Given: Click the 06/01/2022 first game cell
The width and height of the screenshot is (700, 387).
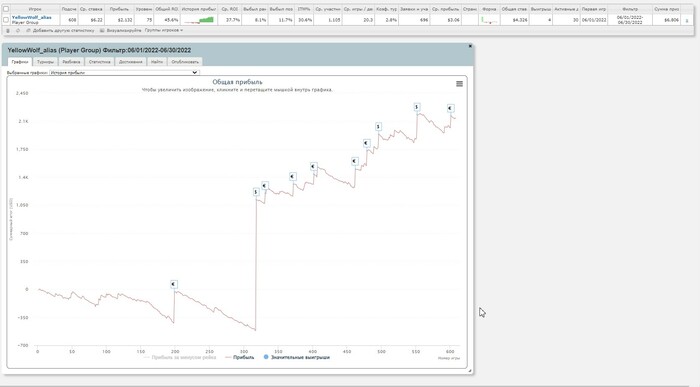Looking at the screenshot, I should [x=594, y=20].
